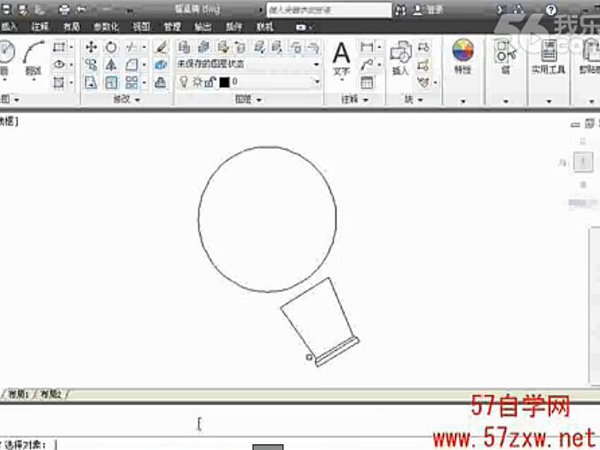Viewport: 600px width, 450px height.
Task: Select the Move tool in Modify panel
Action: point(91,48)
